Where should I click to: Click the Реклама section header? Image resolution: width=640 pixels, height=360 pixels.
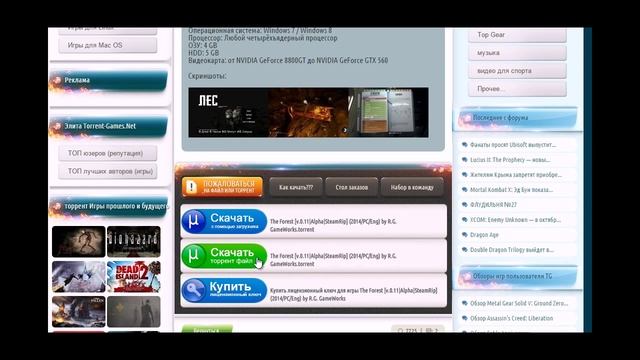click(x=109, y=80)
